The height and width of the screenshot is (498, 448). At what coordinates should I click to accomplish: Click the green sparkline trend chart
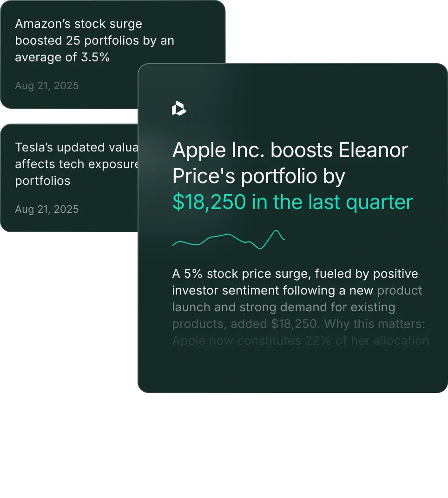(228, 239)
